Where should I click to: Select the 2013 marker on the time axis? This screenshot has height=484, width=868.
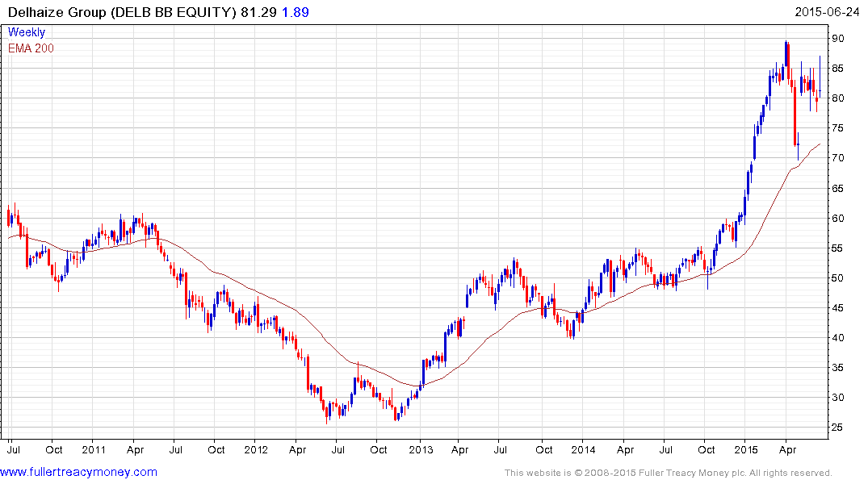[x=420, y=449]
